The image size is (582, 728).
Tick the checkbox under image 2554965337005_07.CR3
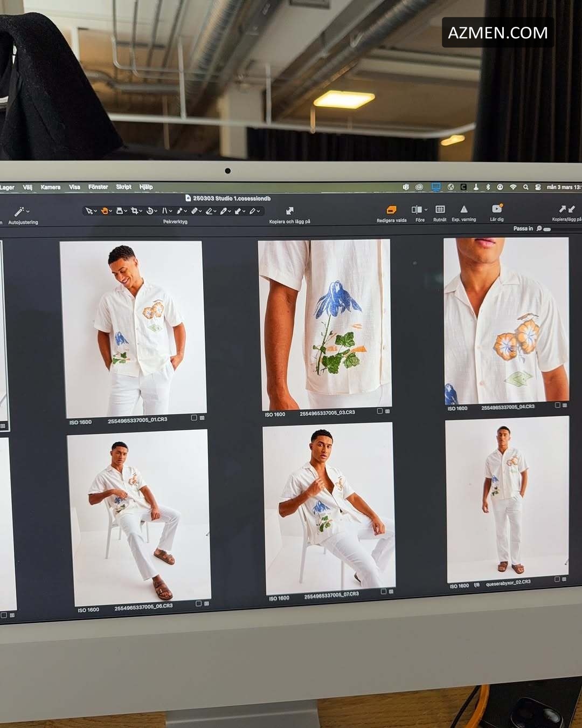click(384, 592)
